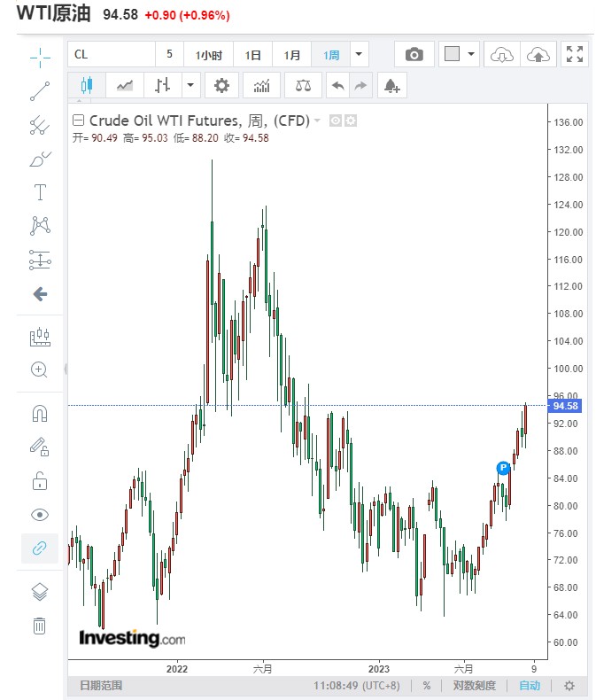Click the 94.58 price label on axis
The height and width of the screenshot is (700, 596).
565,406
